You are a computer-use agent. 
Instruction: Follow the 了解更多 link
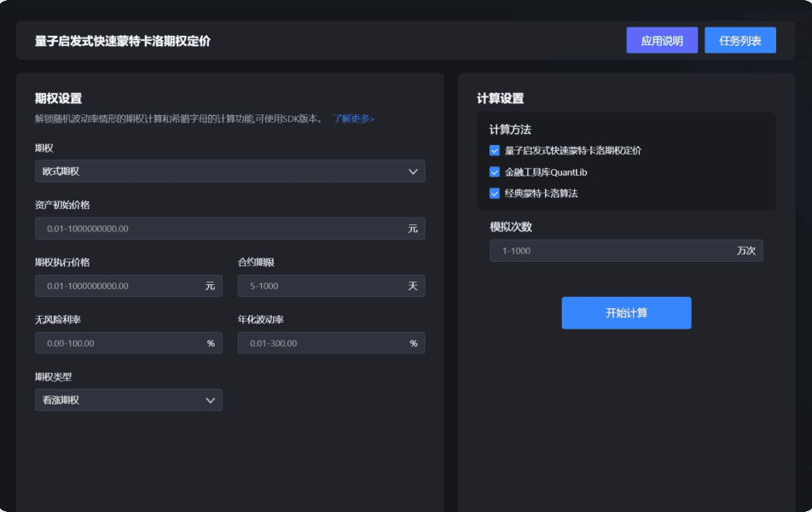point(353,119)
